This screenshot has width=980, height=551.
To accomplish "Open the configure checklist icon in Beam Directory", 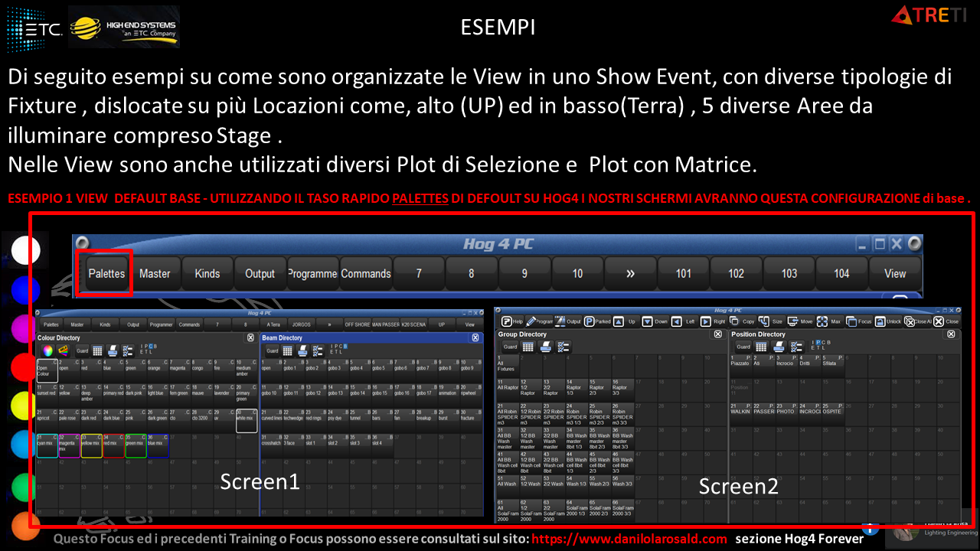I will coord(317,350).
